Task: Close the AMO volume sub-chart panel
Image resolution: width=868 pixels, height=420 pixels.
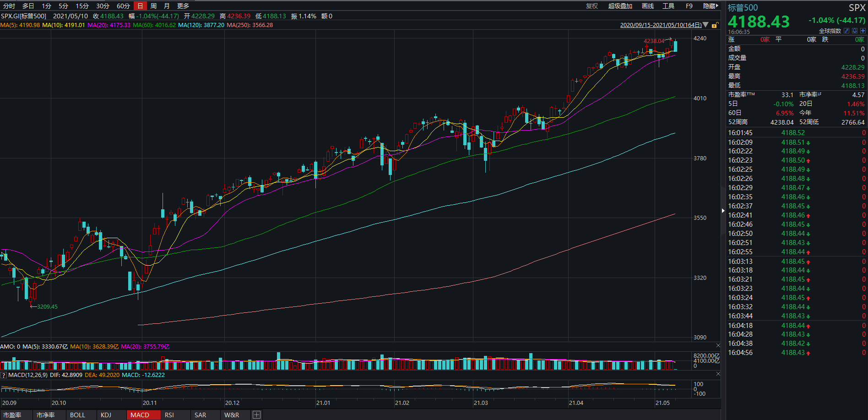Action: coord(718,345)
